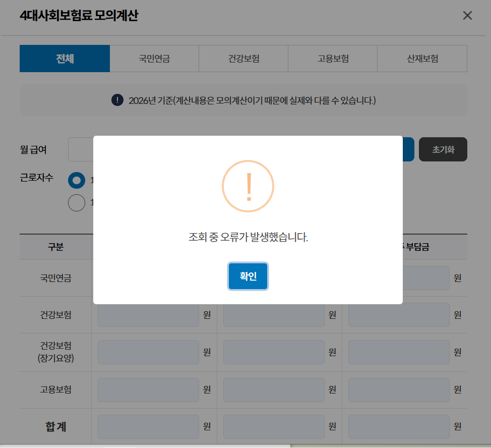491x448 pixels.
Task: Click the 구분 table column header
Action: click(x=55, y=247)
